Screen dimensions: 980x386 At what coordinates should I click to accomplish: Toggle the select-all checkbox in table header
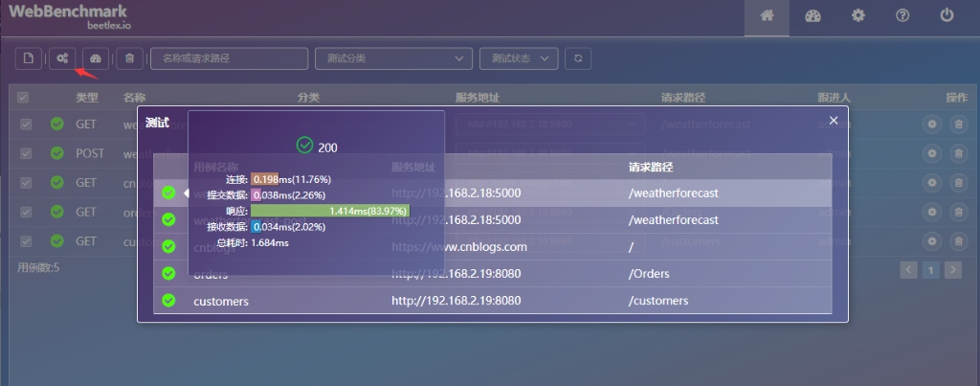pyautogui.click(x=23, y=98)
